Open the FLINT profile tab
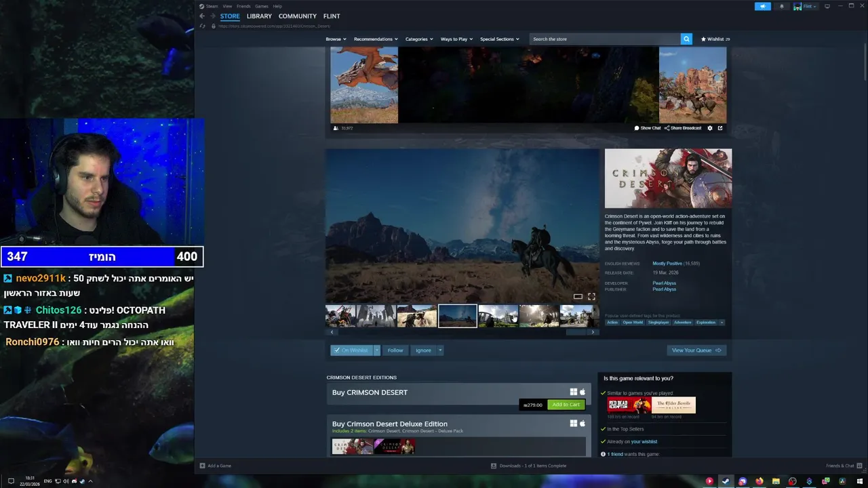The image size is (868, 488). (332, 16)
